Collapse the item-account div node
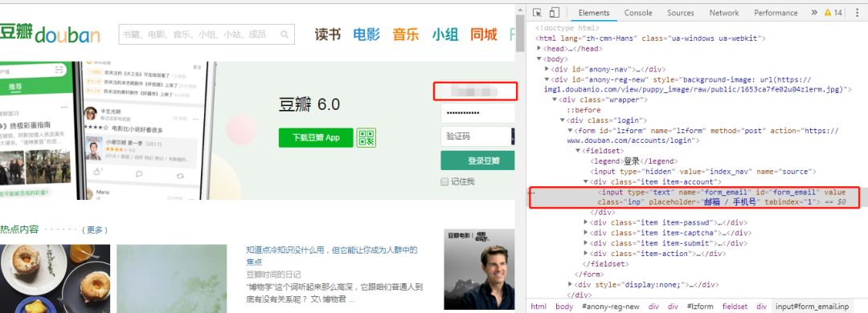868x313 pixels. point(586,181)
